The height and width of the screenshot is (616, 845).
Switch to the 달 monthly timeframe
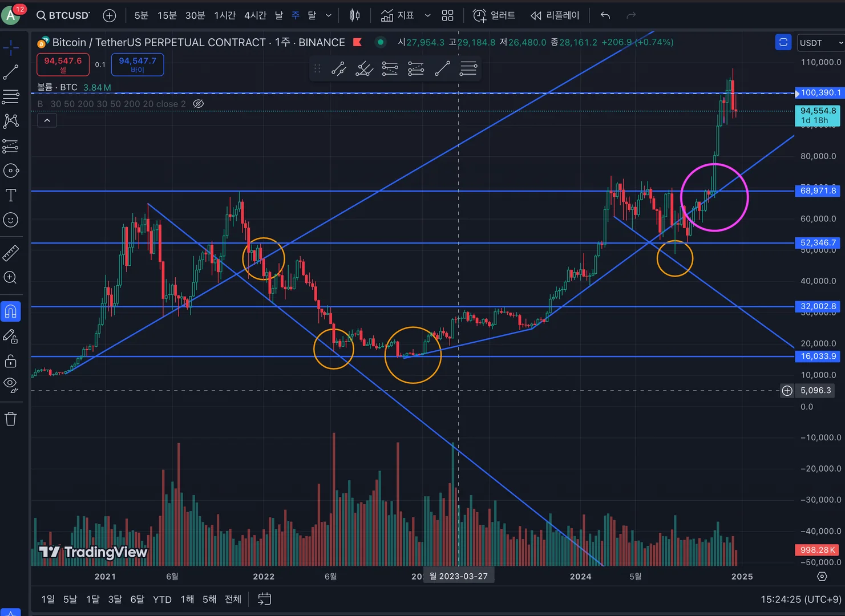pyautogui.click(x=312, y=15)
